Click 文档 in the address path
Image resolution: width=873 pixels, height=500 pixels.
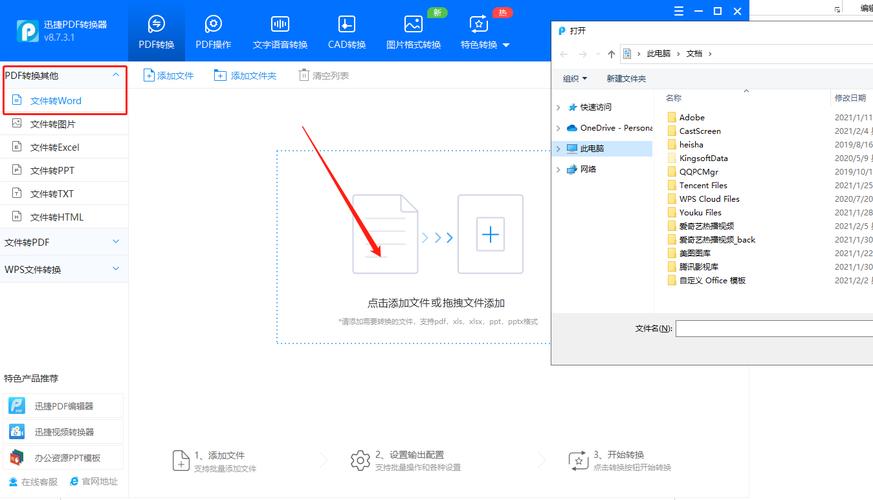point(694,53)
